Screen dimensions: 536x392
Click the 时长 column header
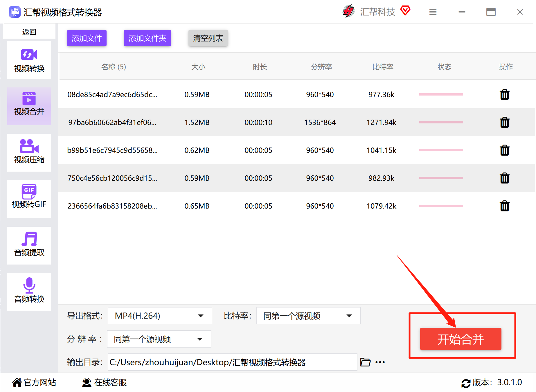[260, 67]
